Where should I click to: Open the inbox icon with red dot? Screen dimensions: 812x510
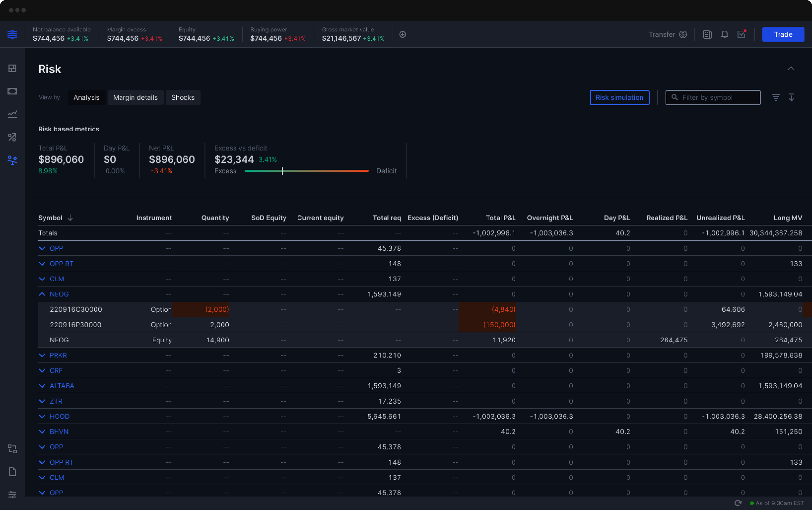click(741, 34)
